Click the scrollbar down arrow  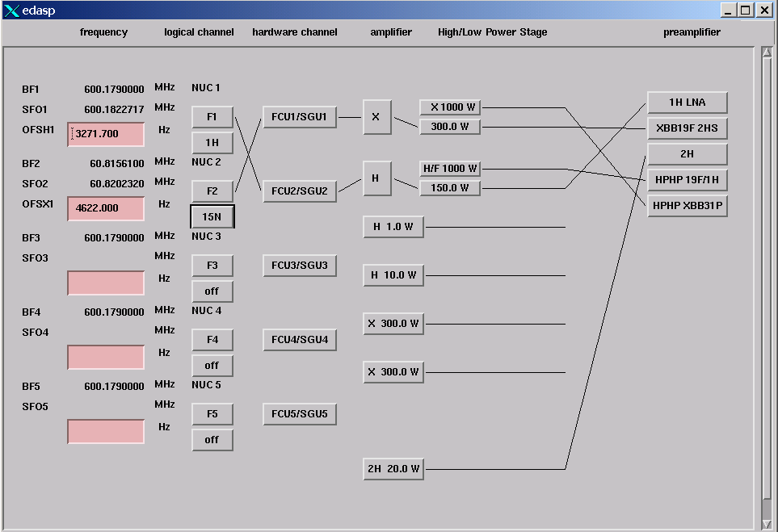click(767, 525)
